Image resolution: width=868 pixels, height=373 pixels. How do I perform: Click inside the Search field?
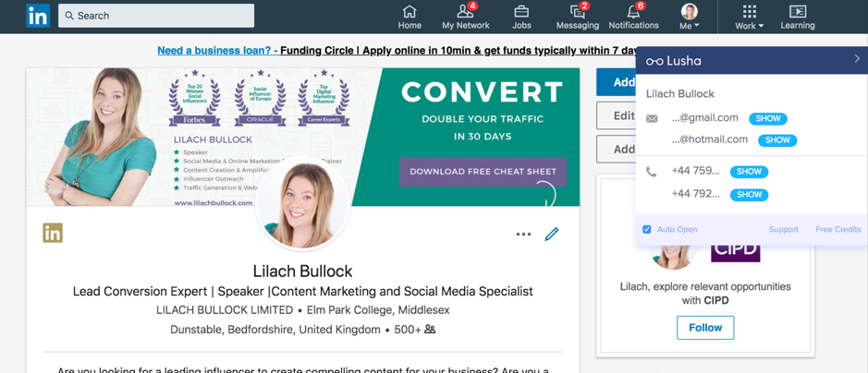pyautogui.click(x=156, y=16)
